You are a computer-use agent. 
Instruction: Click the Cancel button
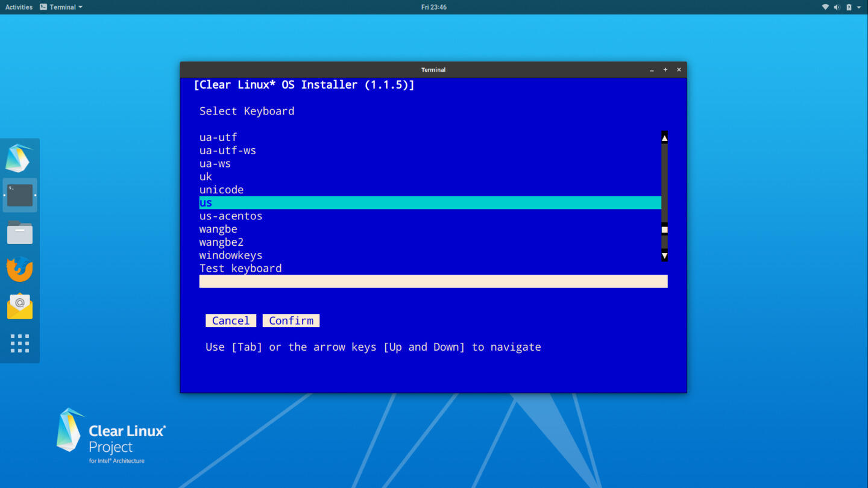[x=231, y=321]
